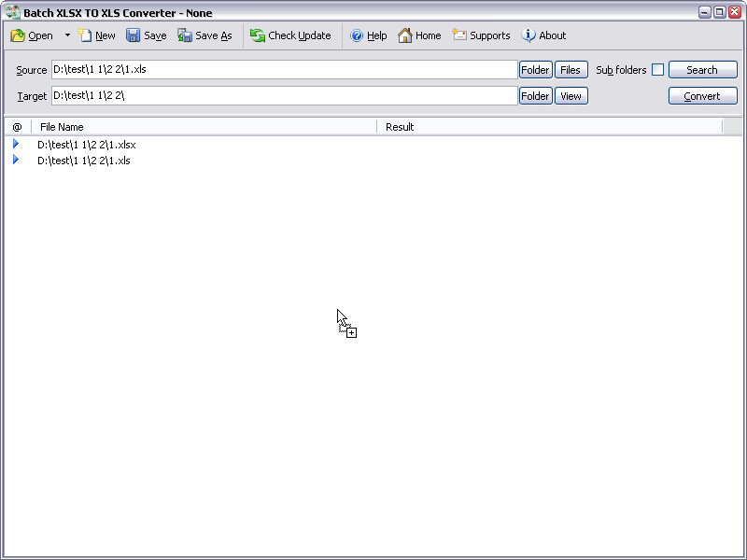747x560 pixels.
Task: Sort by the File Name column header
Action: 204,127
